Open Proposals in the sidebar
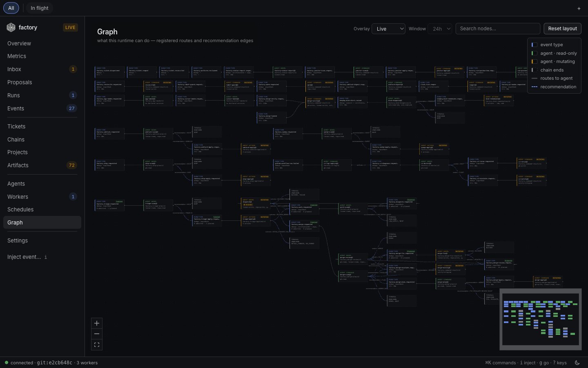 (42, 82)
